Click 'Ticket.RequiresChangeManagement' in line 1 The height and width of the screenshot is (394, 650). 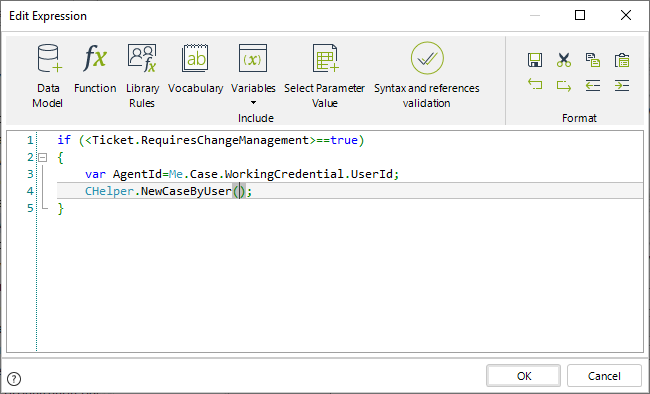(x=200, y=140)
